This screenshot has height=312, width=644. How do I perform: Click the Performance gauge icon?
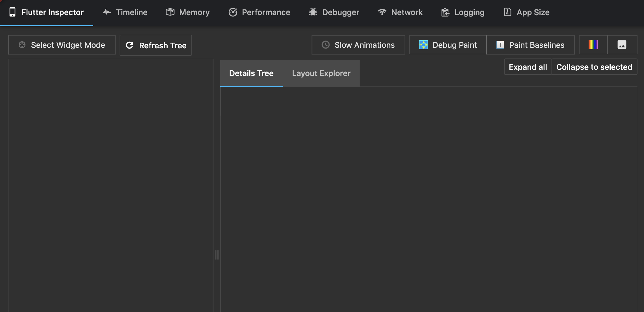pyautogui.click(x=233, y=12)
